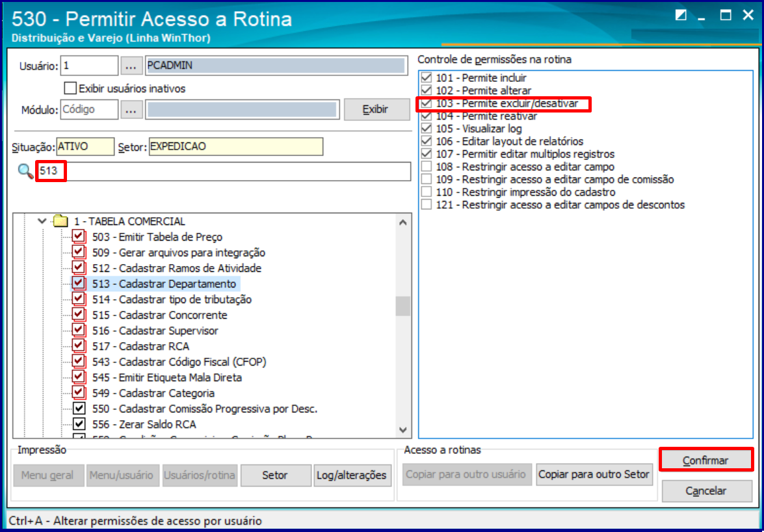This screenshot has height=532, width=764.
Task: Toggle checkbox for 512 - Cadastrar Ramos de Atividade
Action: pyautogui.click(x=79, y=269)
